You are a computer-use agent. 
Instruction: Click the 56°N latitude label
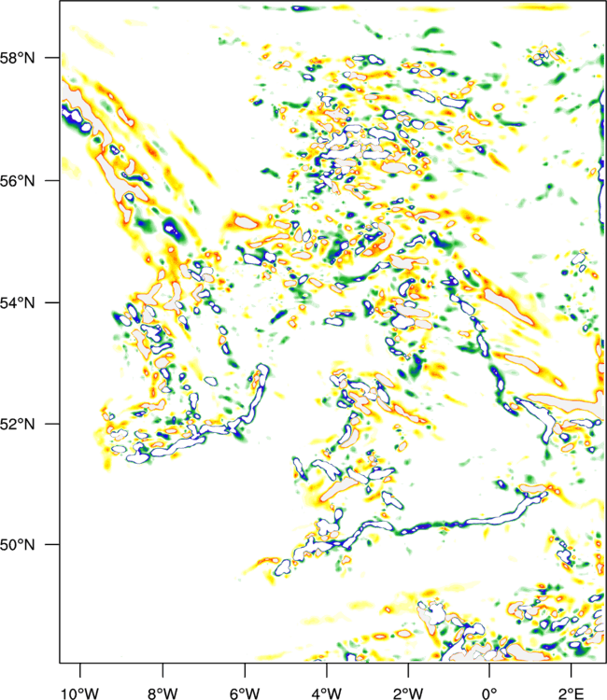click(17, 181)
